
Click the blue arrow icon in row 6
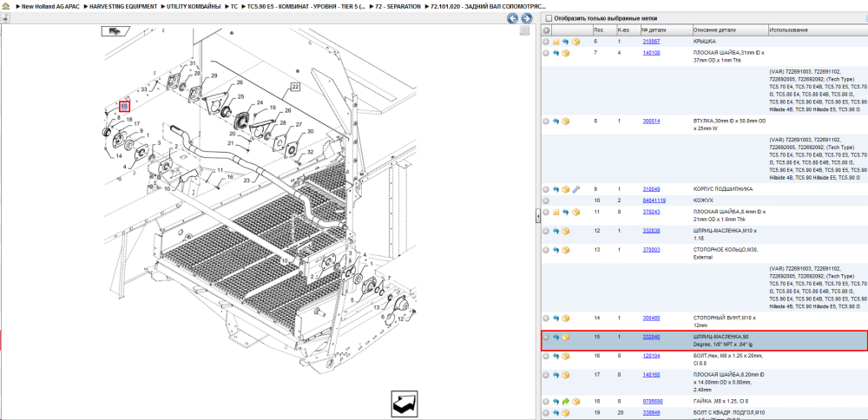(566, 42)
